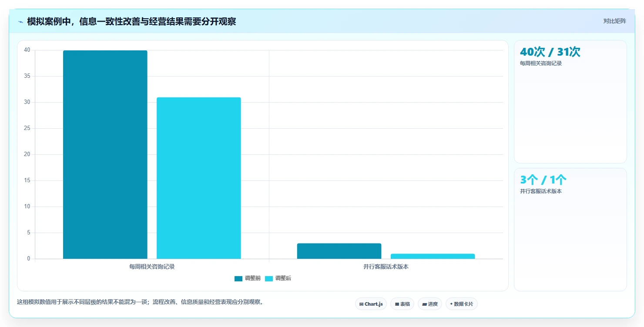Click the chart title 模拟案例中 heading
Screen dimensions: 644x327
(131, 21)
